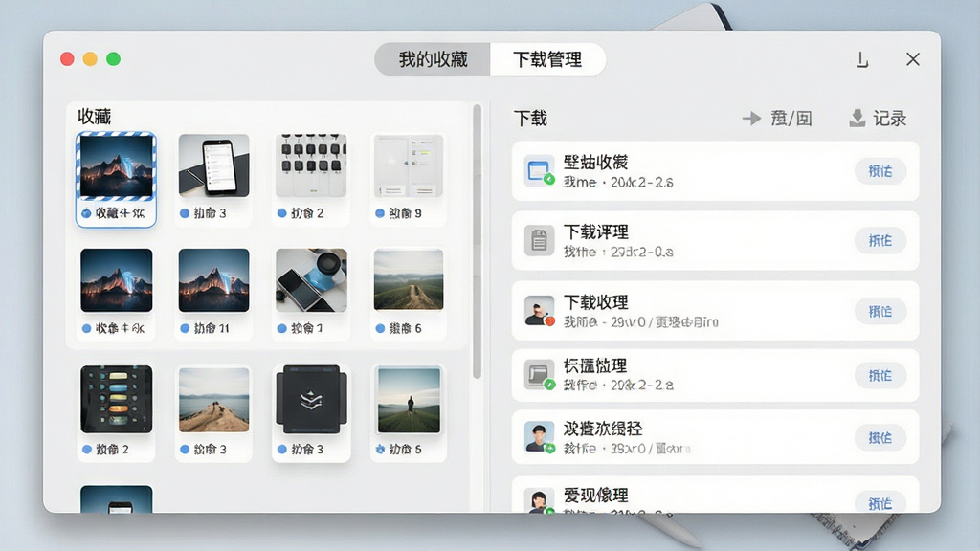Open the selected mountain thumbnail with striped border
The width and height of the screenshot is (980, 551).
[x=116, y=166]
